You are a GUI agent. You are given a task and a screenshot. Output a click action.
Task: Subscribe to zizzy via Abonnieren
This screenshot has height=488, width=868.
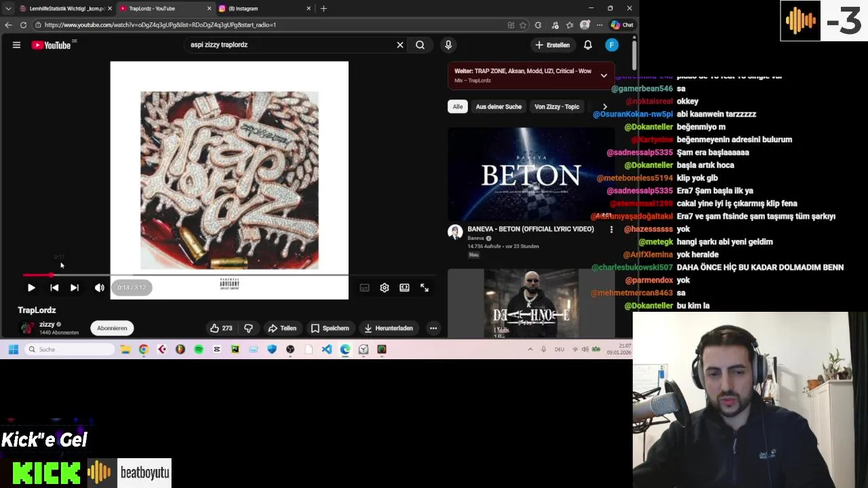(112, 328)
